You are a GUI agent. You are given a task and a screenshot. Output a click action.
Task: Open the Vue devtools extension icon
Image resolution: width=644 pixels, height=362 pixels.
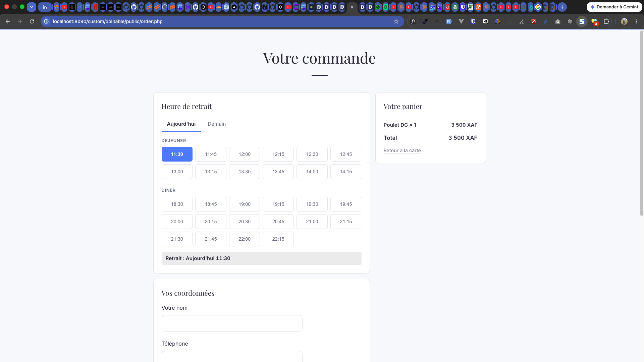coord(461,21)
